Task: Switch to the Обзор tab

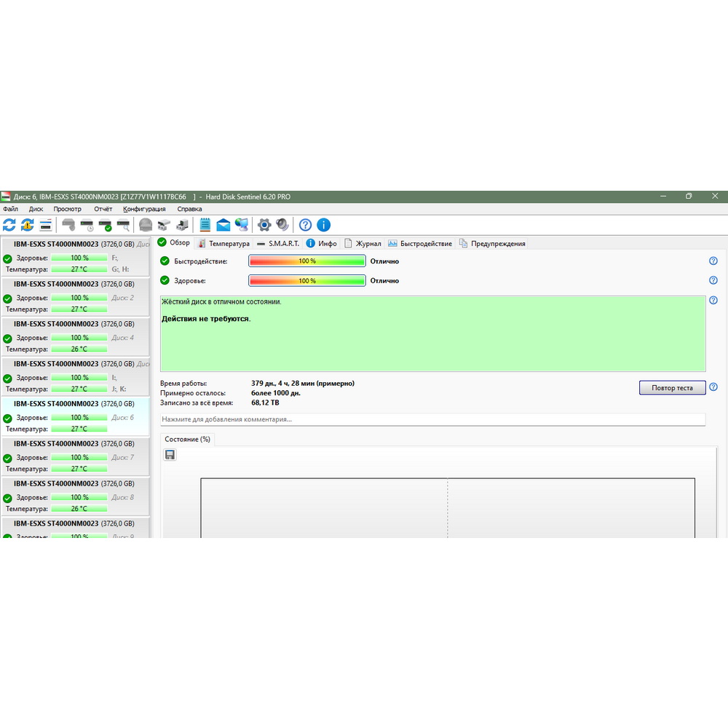Action: click(174, 243)
